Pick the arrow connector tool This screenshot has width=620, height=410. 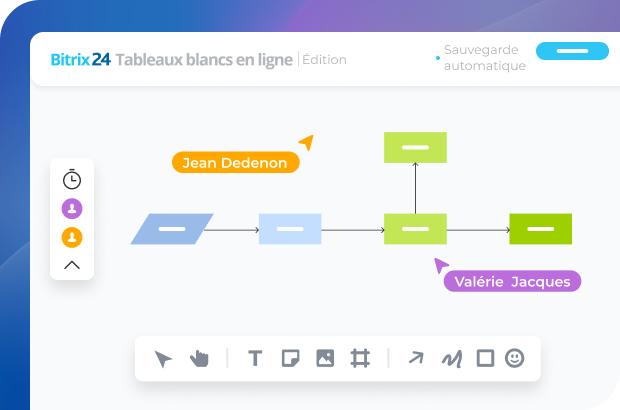click(416, 358)
